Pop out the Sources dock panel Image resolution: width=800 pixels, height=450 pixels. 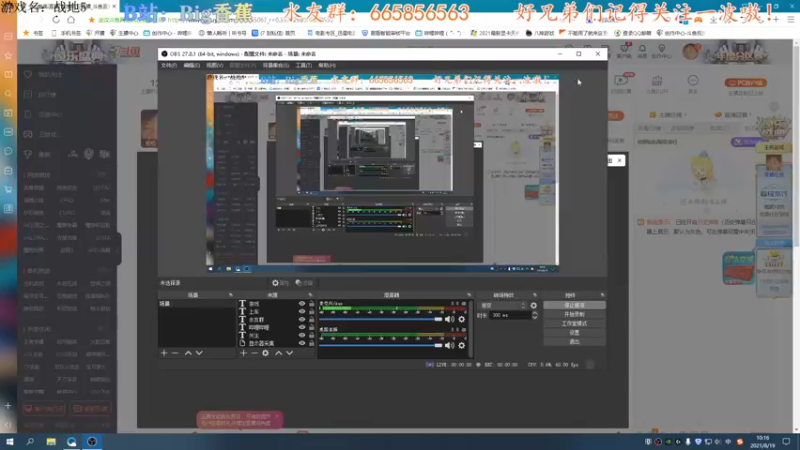[310, 295]
